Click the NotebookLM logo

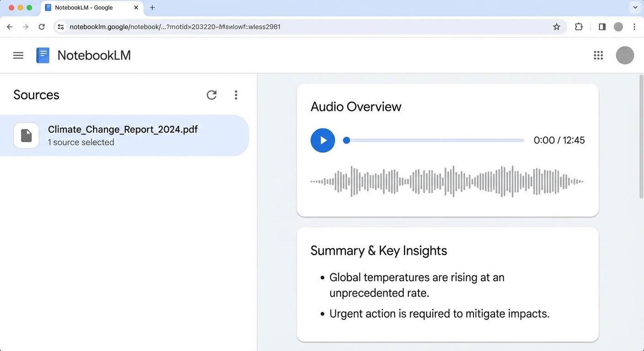(43, 55)
